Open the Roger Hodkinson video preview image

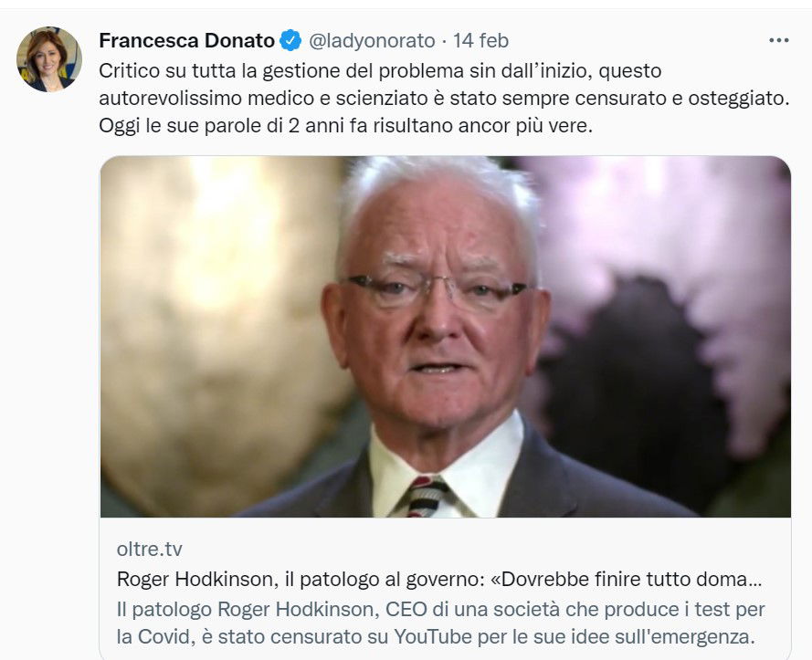click(445, 337)
